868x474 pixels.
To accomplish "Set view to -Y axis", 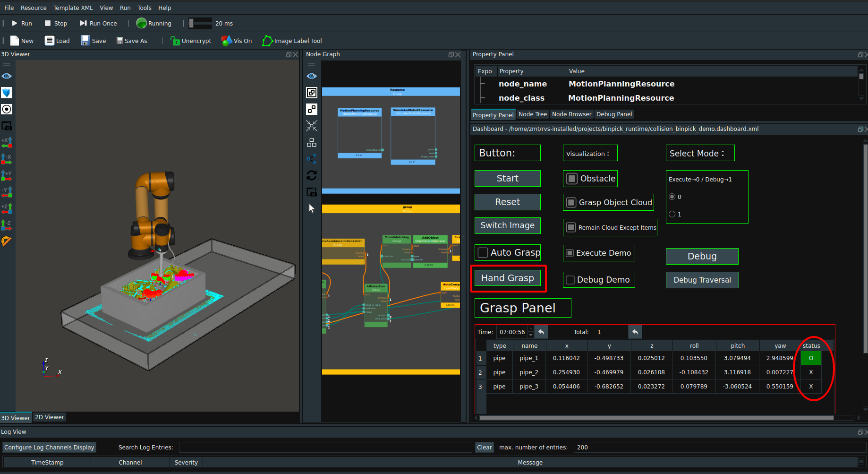I will point(7,192).
